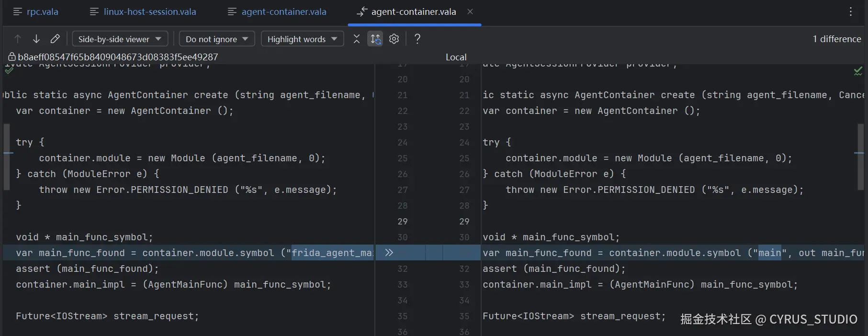Click the right pane vertical scrollbar
868x336 pixels.
861,158
